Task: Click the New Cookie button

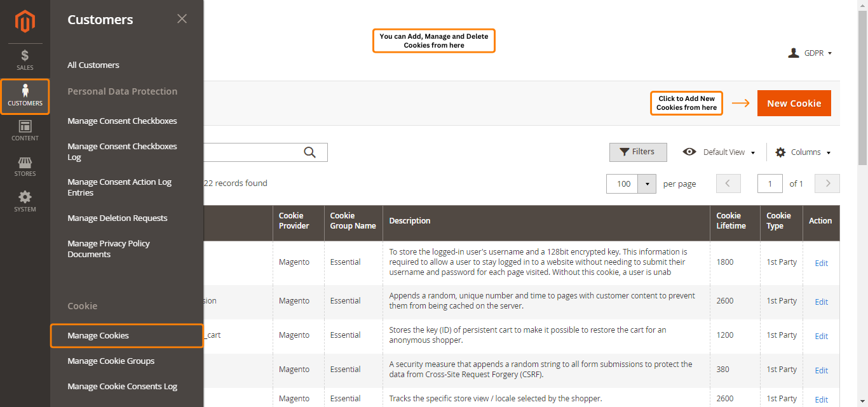Action: pos(794,103)
